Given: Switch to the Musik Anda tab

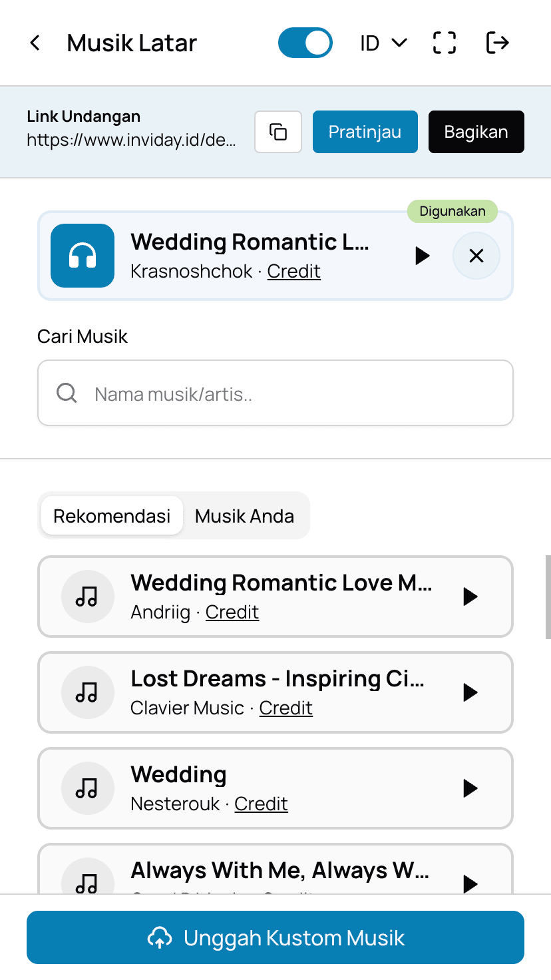Looking at the screenshot, I should 245,516.
